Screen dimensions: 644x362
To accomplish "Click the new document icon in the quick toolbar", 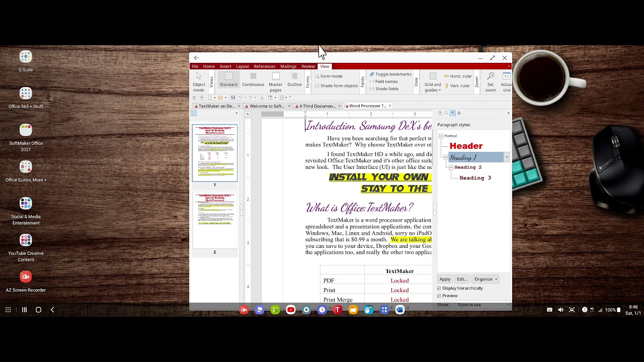I will (210, 98).
